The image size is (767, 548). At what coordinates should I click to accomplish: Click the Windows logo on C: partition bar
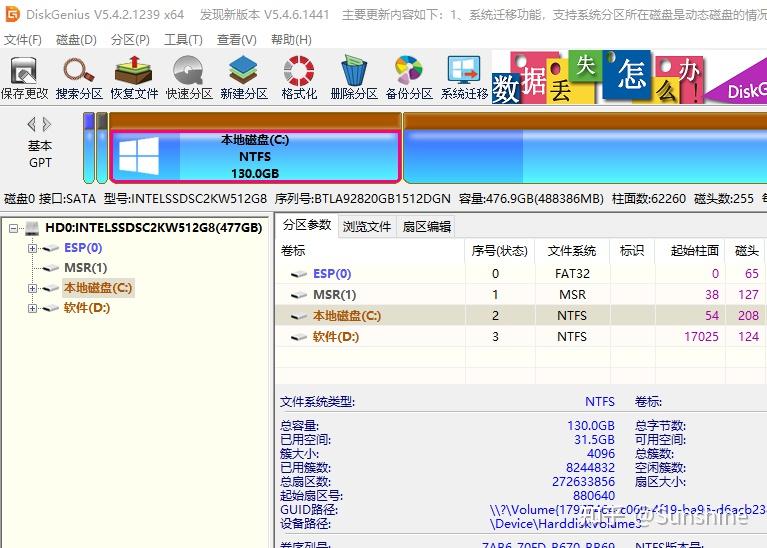139,156
